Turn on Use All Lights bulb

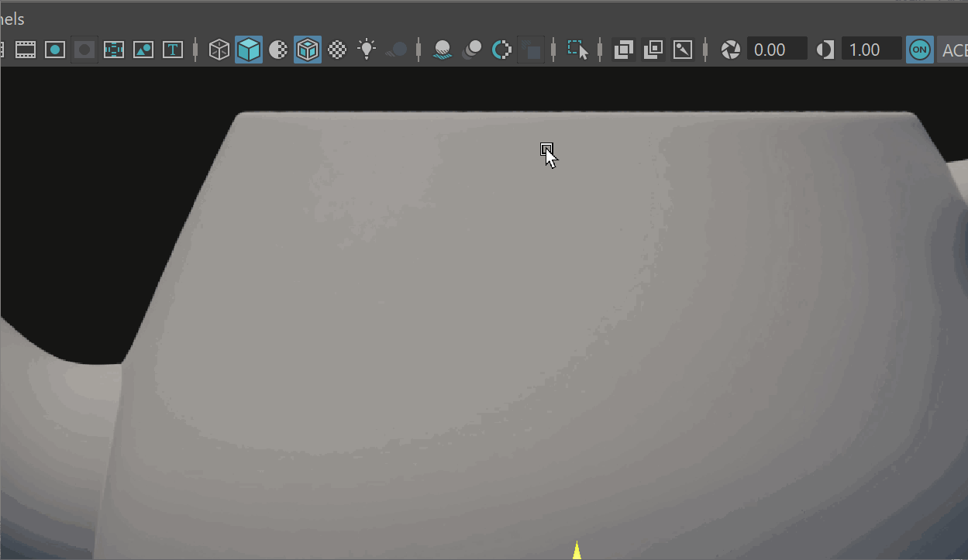367,50
